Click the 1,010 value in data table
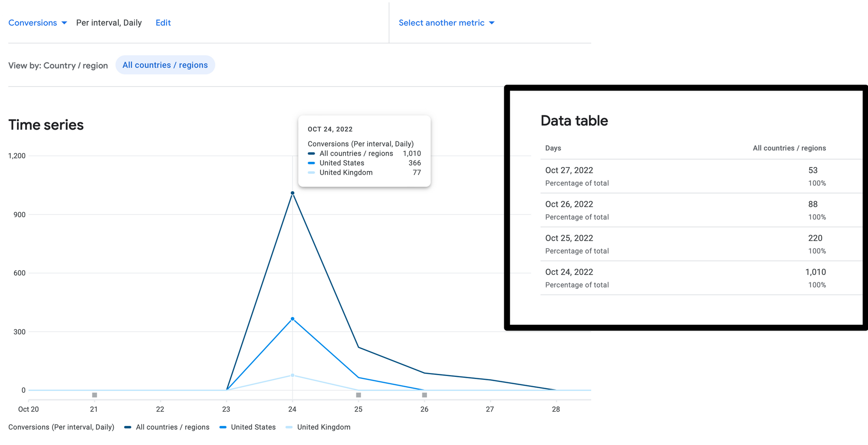868x445 pixels. (x=815, y=272)
